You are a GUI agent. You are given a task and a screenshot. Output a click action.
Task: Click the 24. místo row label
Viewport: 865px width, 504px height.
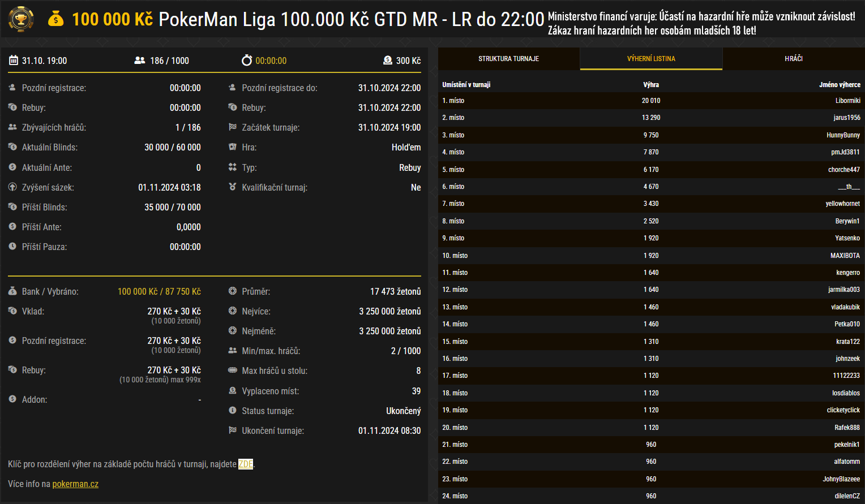(455, 496)
